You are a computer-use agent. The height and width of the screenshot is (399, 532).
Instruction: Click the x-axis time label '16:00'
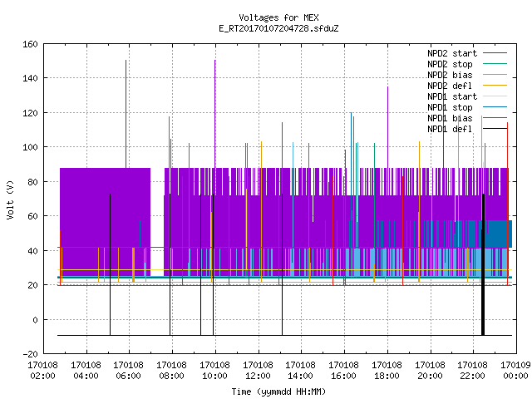[x=343, y=376]
